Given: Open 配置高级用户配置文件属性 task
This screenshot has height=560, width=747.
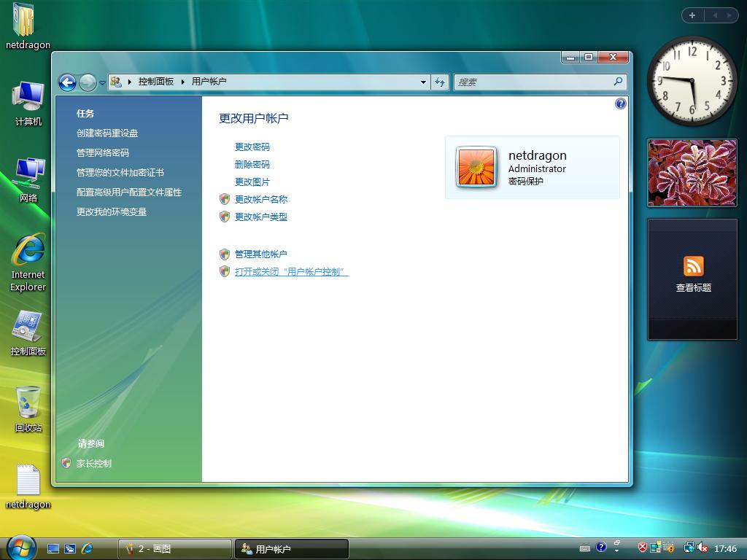Looking at the screenshot, I should 129,192.
